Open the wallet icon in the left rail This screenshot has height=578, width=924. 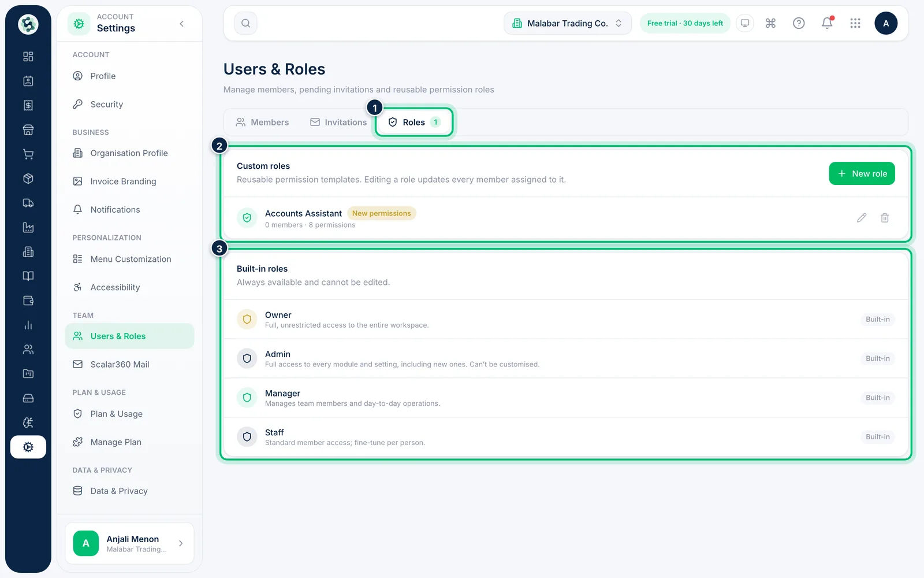tap(28, 301)
